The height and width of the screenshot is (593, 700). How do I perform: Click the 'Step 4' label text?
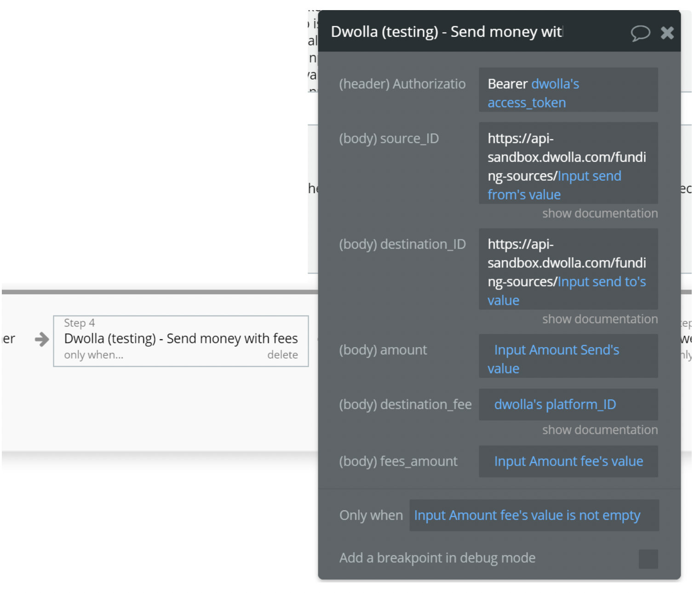(80, 323)
